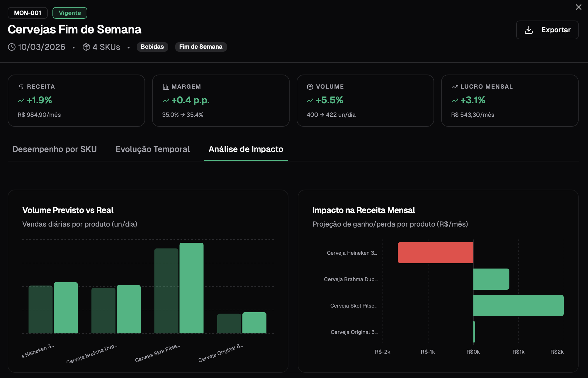588x378 pixels.
Task: Toggle the Fim de Semana tag
Action: (201, 47)
